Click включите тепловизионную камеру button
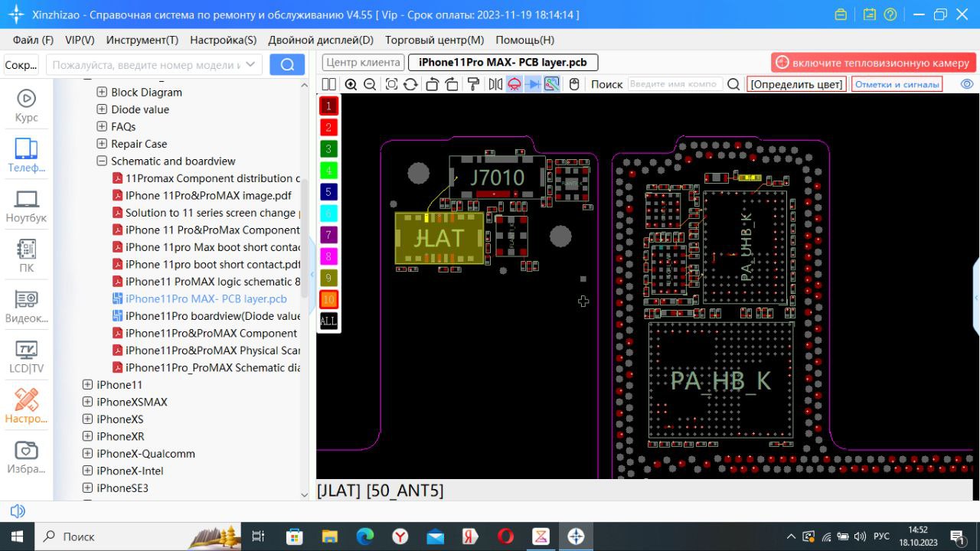Screen dimensions: 980x551 click(x=874, y=63)
